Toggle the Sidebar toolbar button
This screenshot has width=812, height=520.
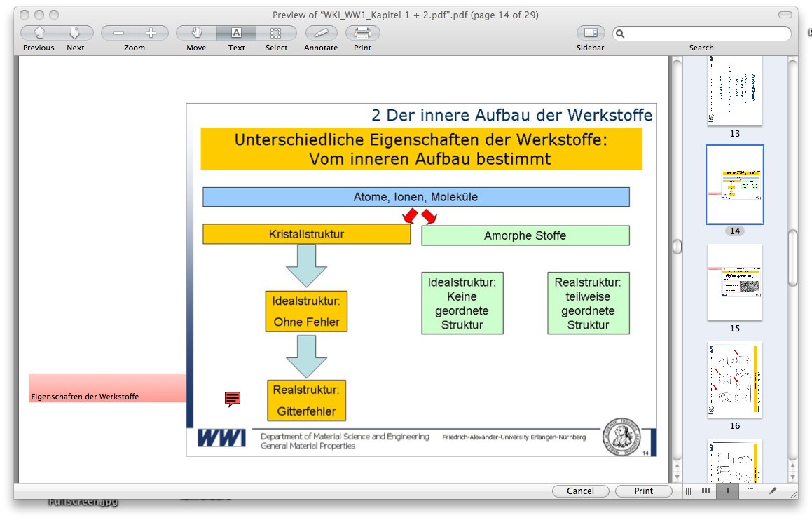[x=591, y=33]
